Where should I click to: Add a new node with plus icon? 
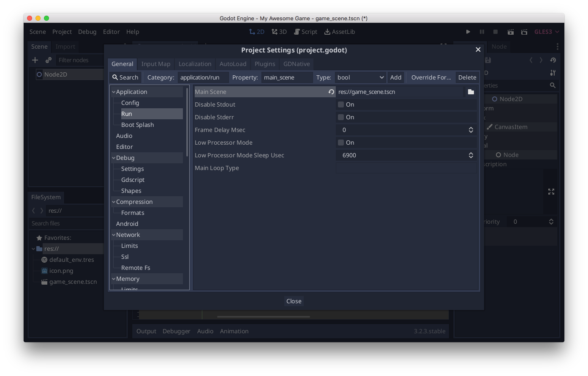[x=35, y=60]
